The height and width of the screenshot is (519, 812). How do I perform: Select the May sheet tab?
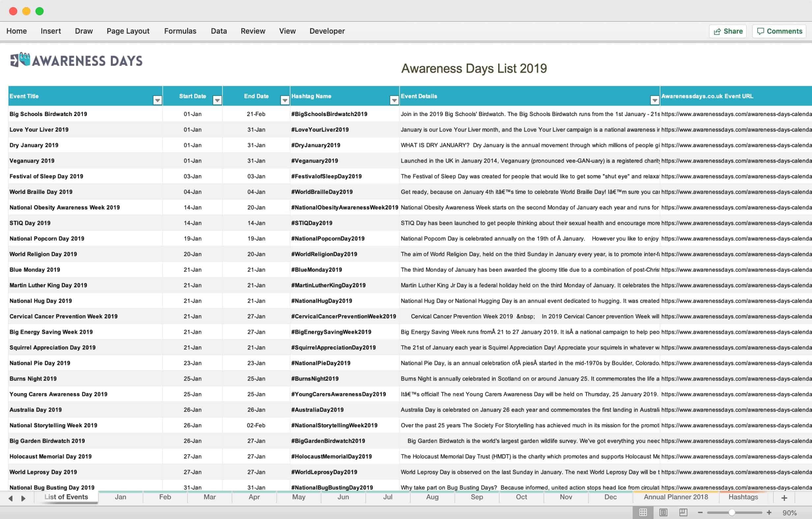coord(299,497)
